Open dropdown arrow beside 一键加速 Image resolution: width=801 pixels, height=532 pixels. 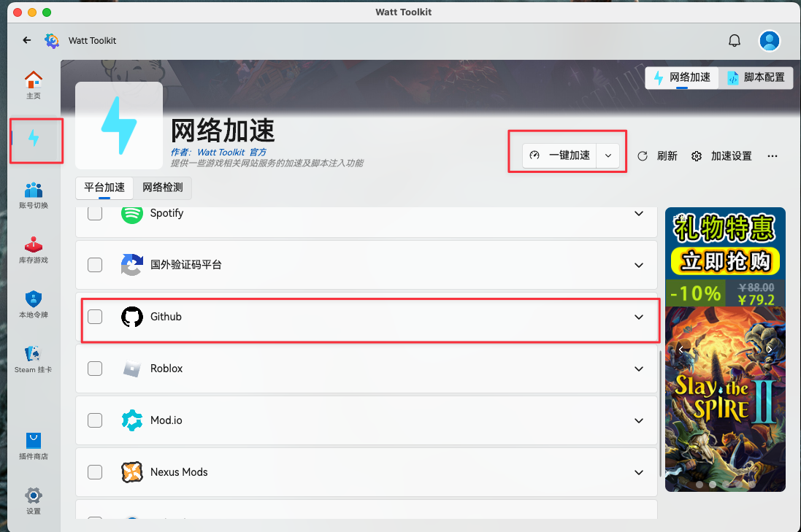click(608, 156)
